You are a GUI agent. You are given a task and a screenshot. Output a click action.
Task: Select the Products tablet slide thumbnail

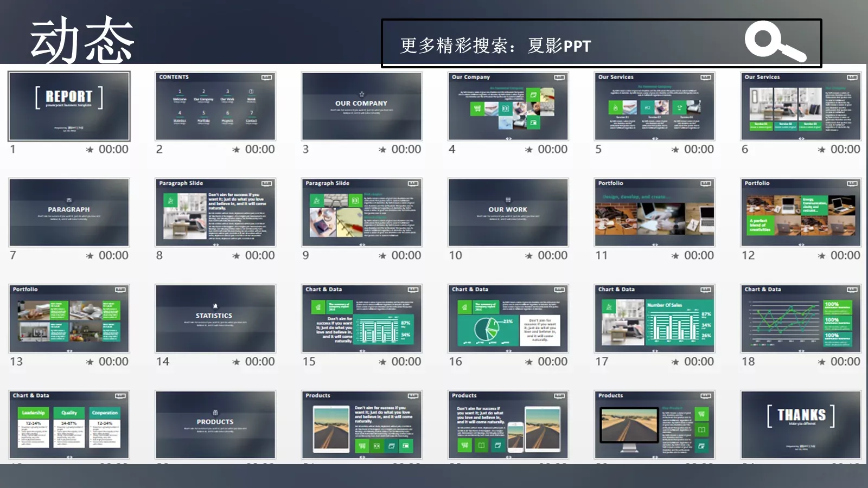362,425
